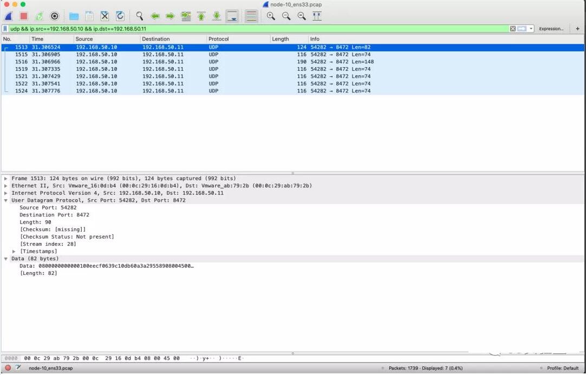Jump to the first packet
The image size is (588, 375).
pos(201,16)
